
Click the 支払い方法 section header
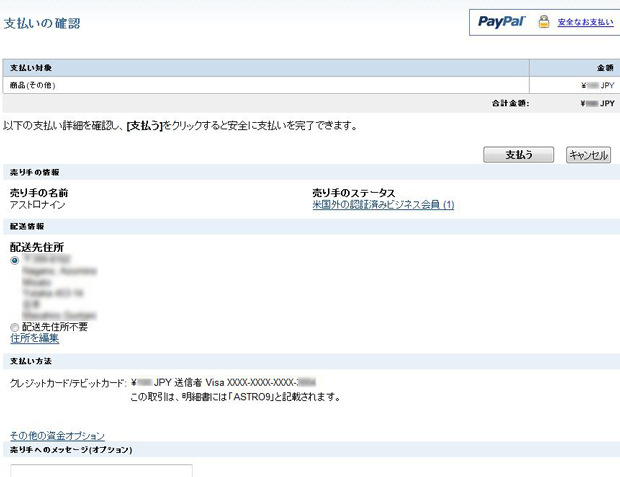point(31,361)
